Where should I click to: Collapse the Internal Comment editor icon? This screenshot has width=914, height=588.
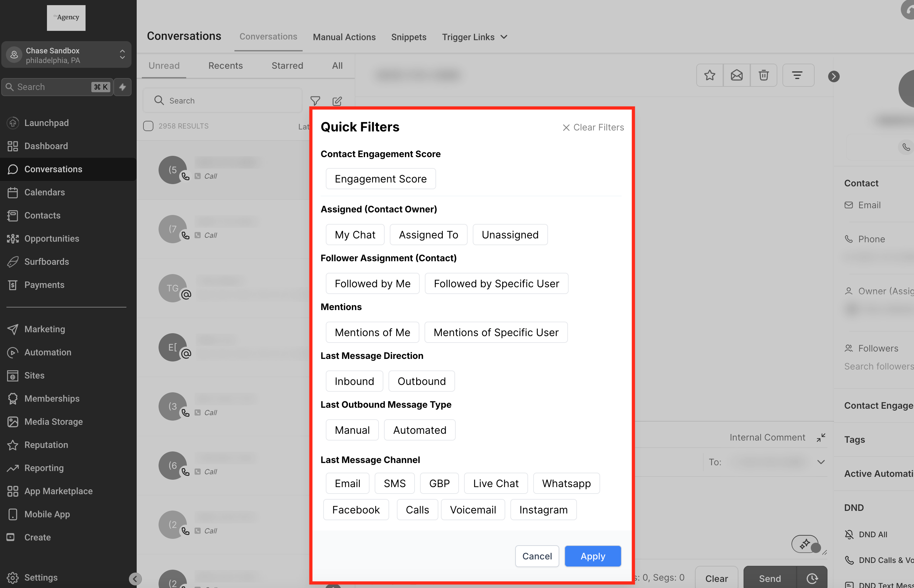point(821,438)
